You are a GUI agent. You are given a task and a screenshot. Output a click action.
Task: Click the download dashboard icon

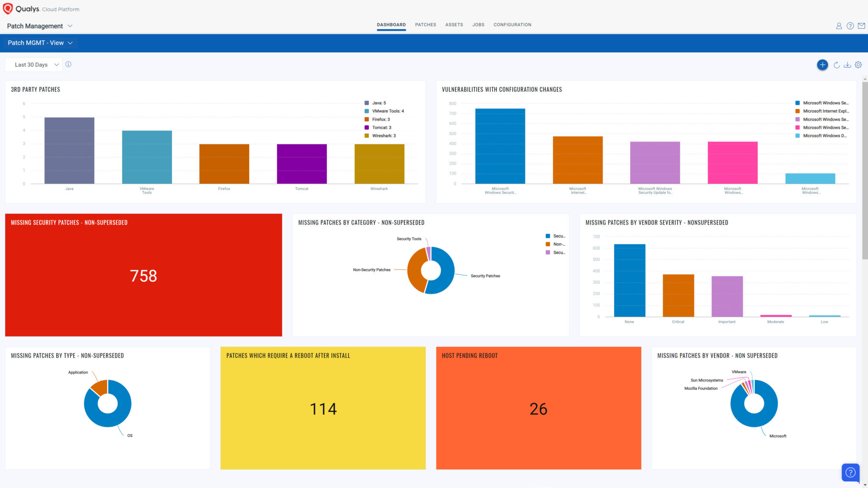pyautogui.click(x=848, y=65)
